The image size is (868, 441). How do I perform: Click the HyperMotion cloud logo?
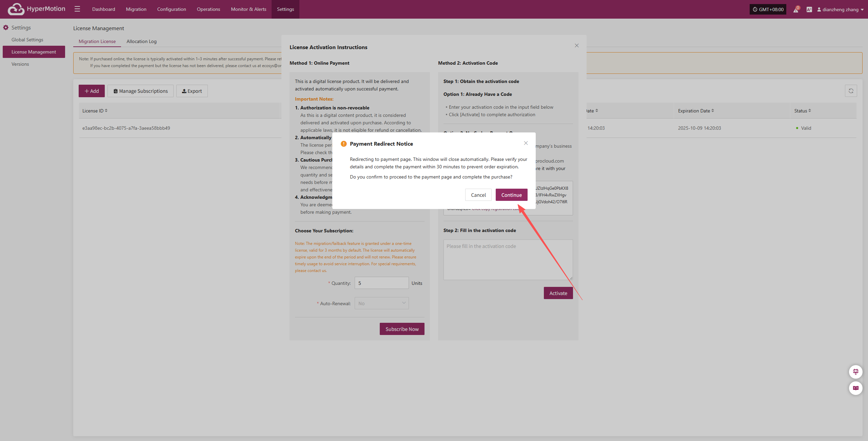click(x=16, y=9)
